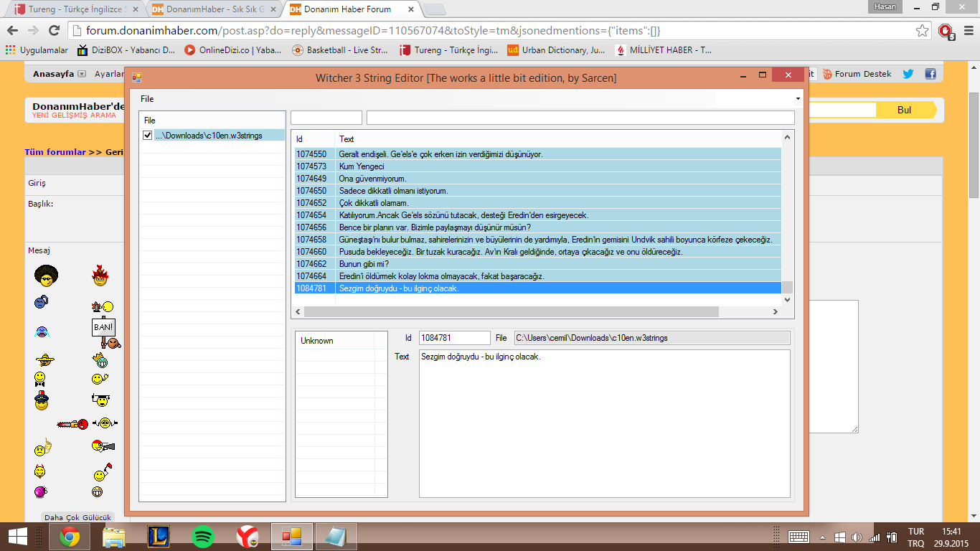Click the String Editor window app icon
This screenshot has height=551, width=980.
[137, 77]
